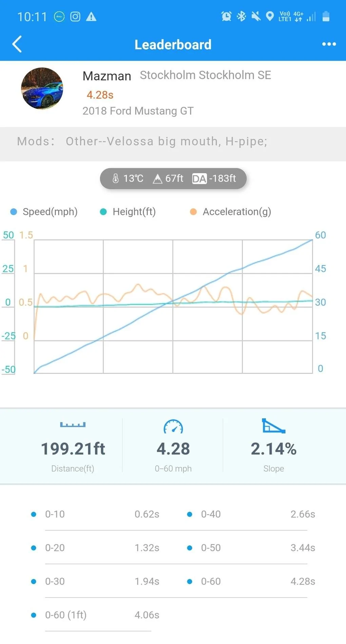Tap the DA density altitude icon
The height and width of the screenshot is (644, 346).
coord(199,179)
